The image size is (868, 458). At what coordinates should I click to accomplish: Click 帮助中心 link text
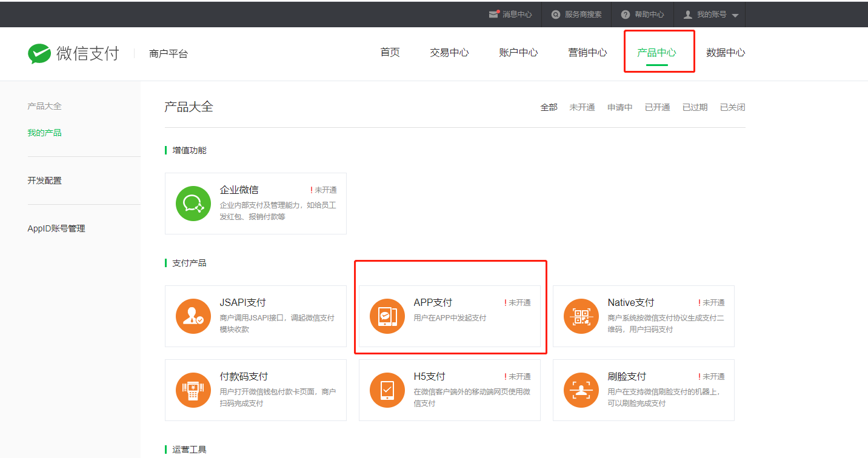(x=649, y=15)
